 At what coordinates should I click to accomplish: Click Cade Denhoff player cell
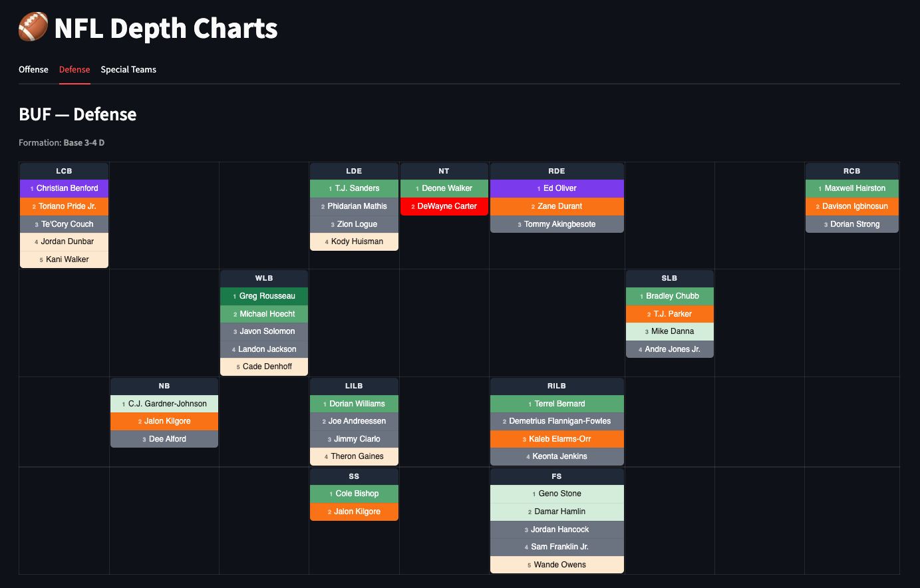264,367
